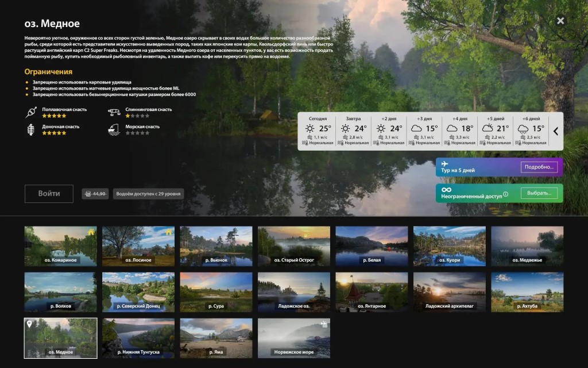
Task: Close the waterbody details window
Action: [x=560, y=21]
